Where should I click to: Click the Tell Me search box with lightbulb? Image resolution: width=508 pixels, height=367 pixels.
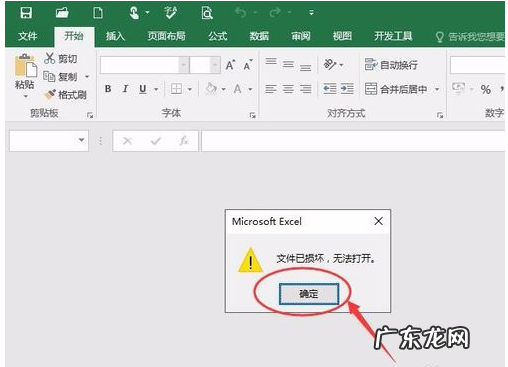pos(470,37)
